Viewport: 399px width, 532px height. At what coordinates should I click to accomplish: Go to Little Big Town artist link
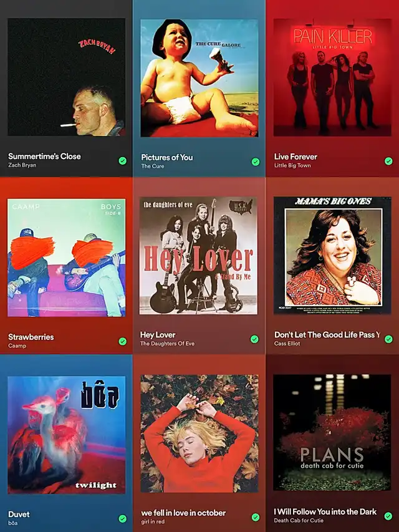coord(292,165)
